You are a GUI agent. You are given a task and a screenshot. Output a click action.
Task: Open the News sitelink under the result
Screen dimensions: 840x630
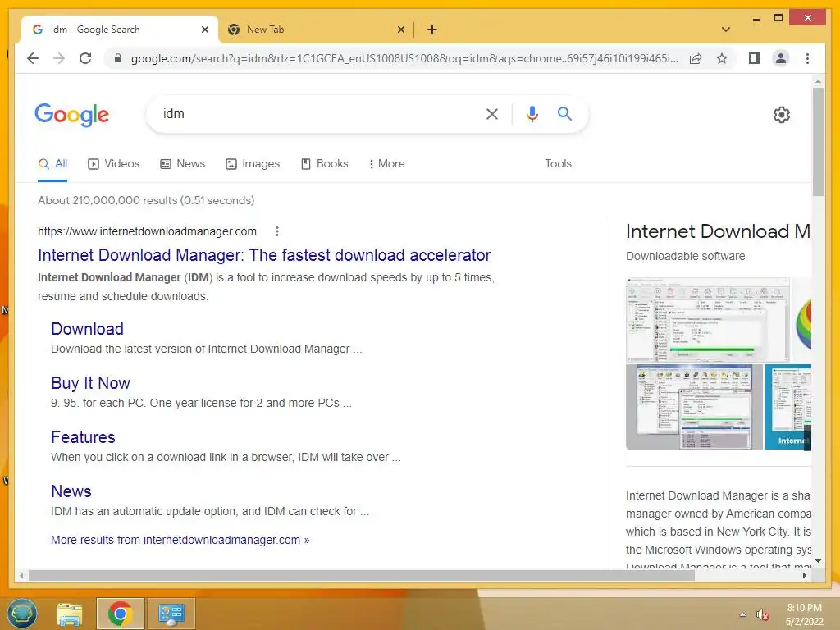(71, 491)
